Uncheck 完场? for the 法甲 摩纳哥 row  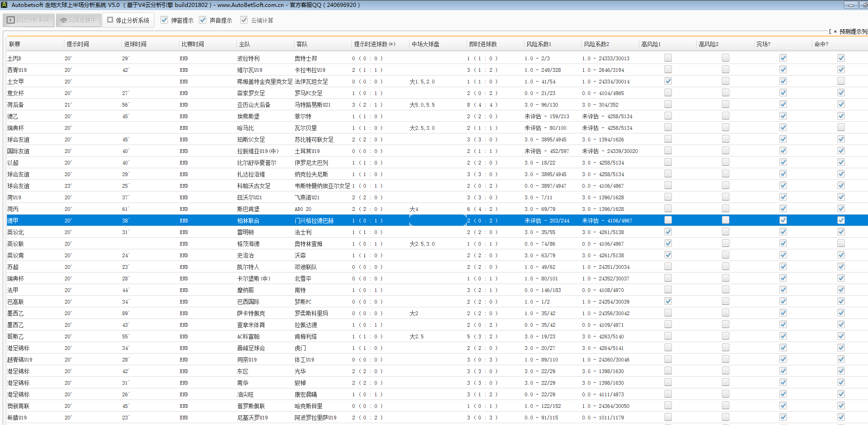pyautogui.click(x=783, y=290)
